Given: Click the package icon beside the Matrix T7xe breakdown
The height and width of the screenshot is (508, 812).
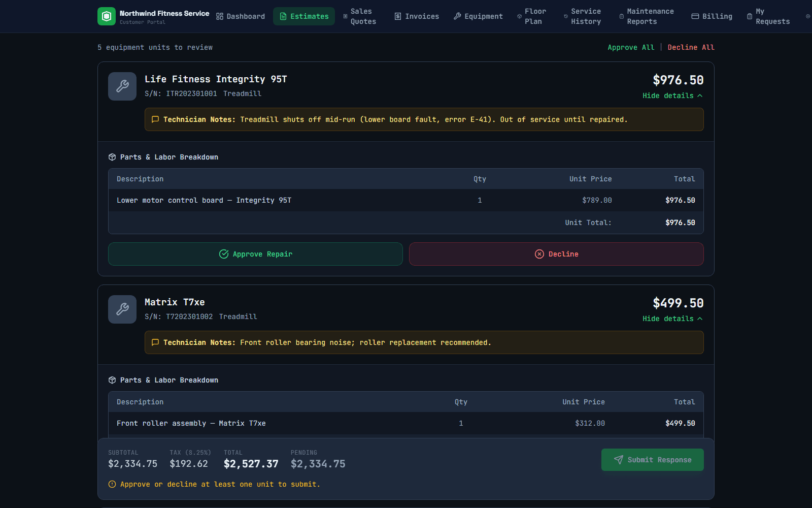Looking at the screenshot, I should [112, 380].
